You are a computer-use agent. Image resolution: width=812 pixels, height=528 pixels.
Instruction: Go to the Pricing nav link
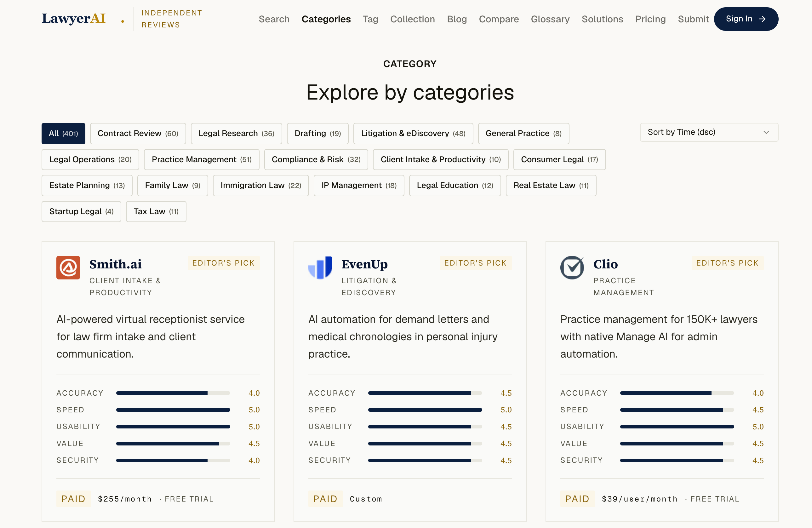[x=650, y=19]
